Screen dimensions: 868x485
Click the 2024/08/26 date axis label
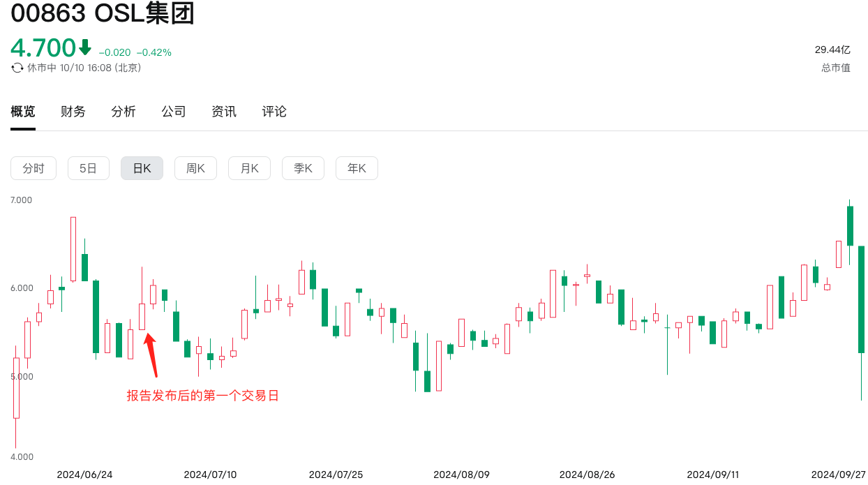click(587, 475)
